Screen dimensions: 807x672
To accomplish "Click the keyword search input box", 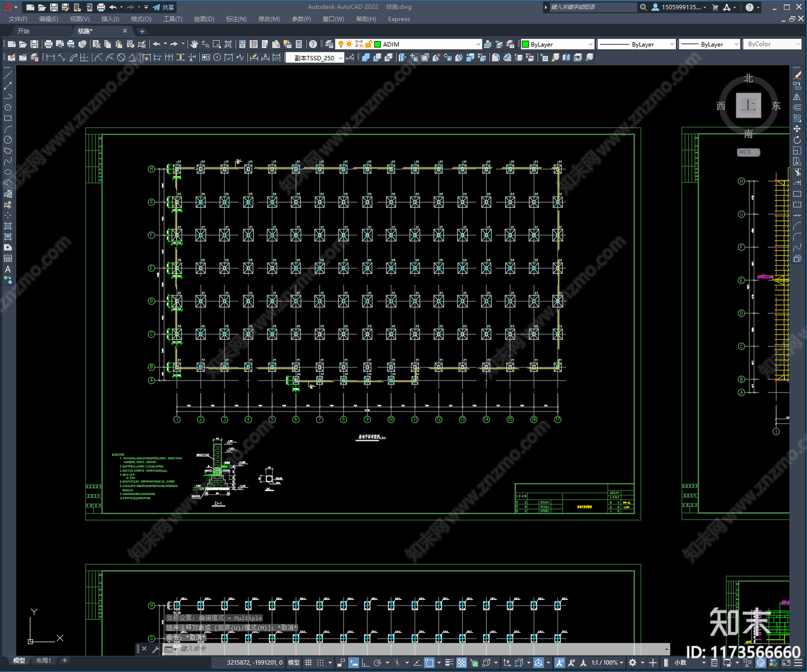I will (593, 7).
